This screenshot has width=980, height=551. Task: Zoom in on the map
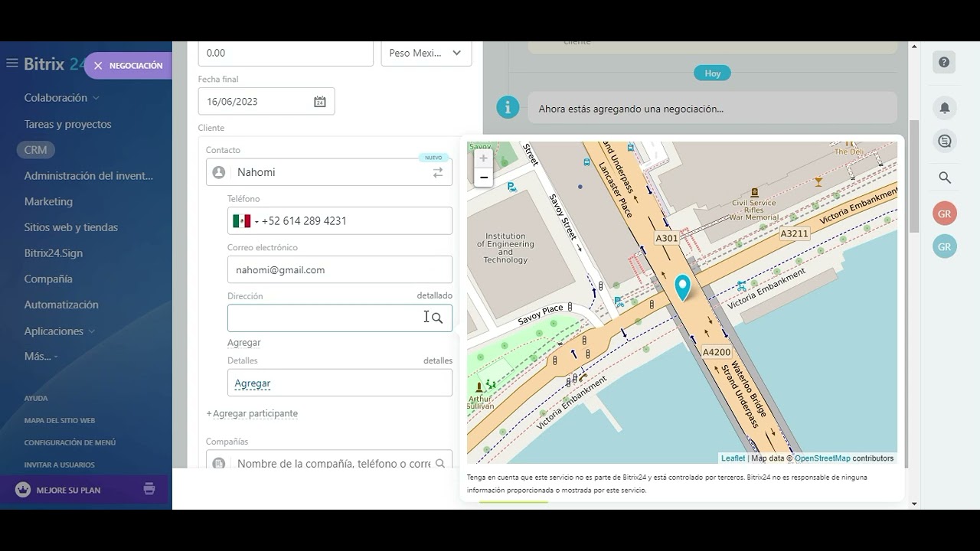coord(483,158)
